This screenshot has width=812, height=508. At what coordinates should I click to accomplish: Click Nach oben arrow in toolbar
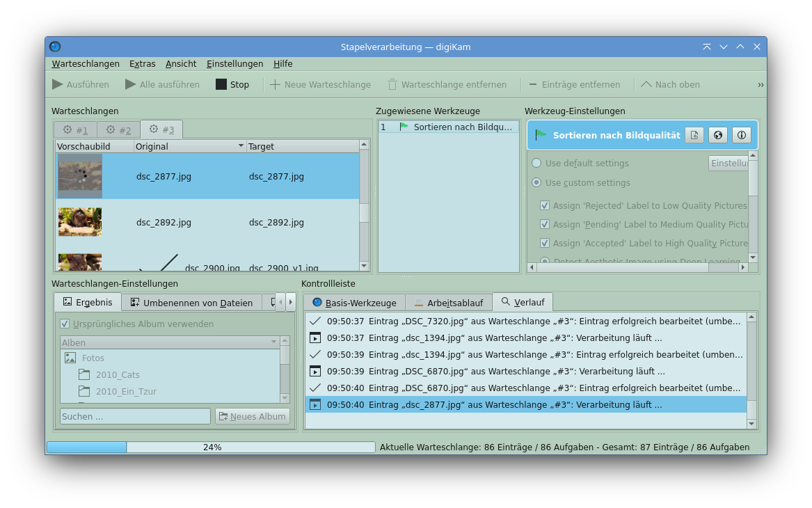click(646, 84)
